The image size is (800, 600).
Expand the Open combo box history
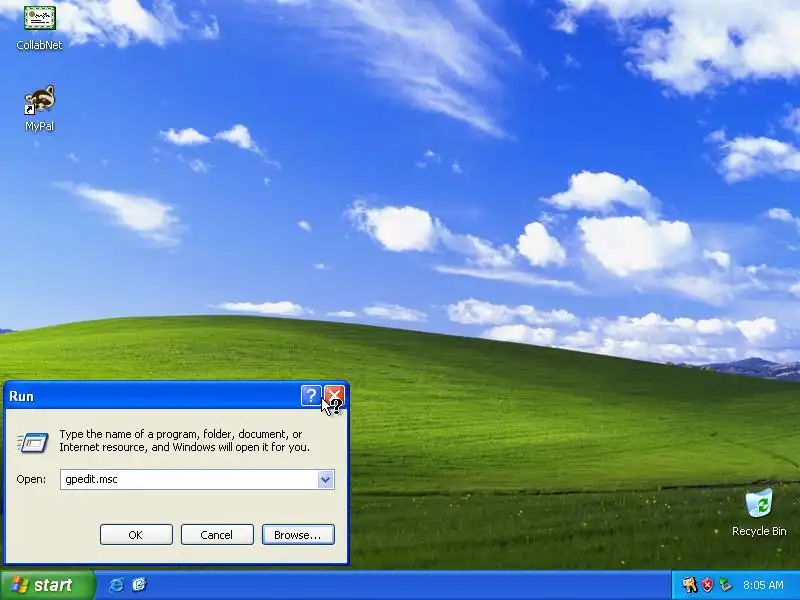(326, 480)
